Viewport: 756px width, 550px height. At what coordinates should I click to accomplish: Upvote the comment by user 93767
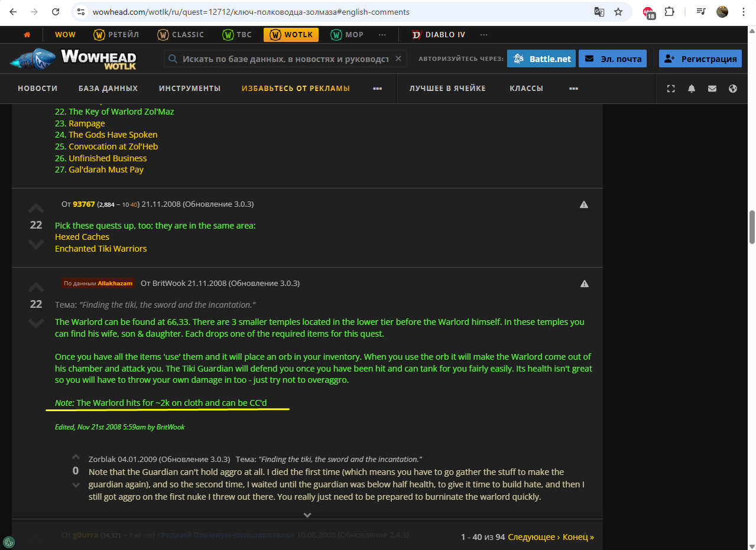point(36,209)
